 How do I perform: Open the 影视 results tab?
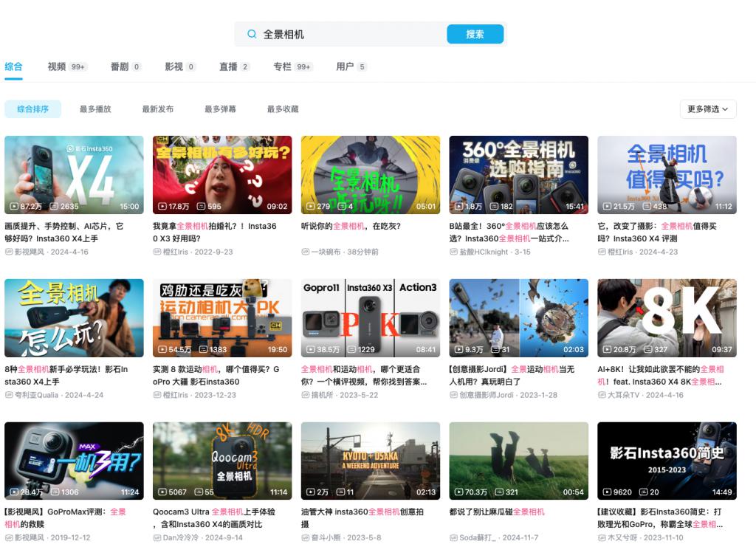pyautogui.click(x=180, y=66)
